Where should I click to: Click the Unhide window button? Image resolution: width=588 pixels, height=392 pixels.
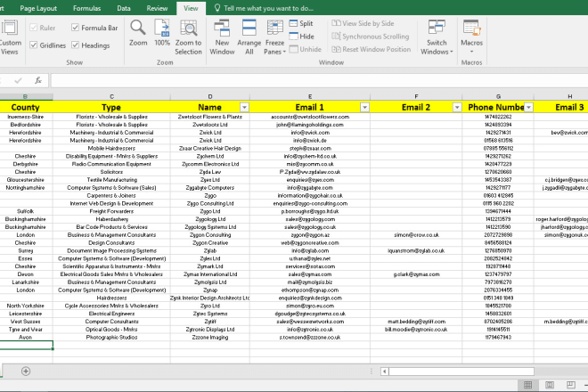[306, 49]
